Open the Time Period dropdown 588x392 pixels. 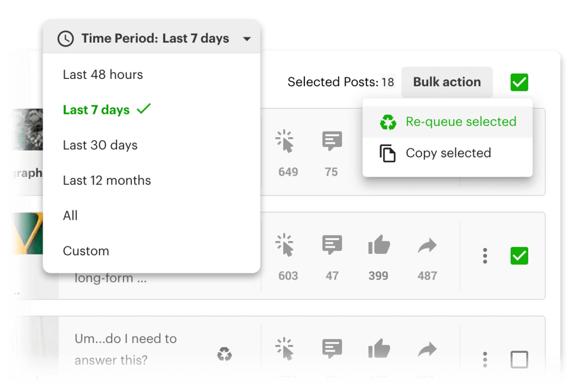[247, 38]
